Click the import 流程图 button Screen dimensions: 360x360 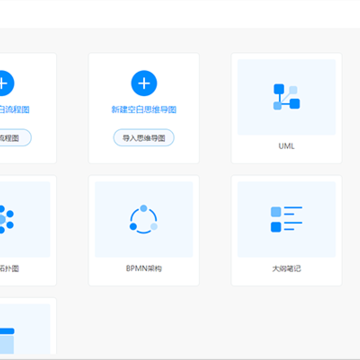15,138
